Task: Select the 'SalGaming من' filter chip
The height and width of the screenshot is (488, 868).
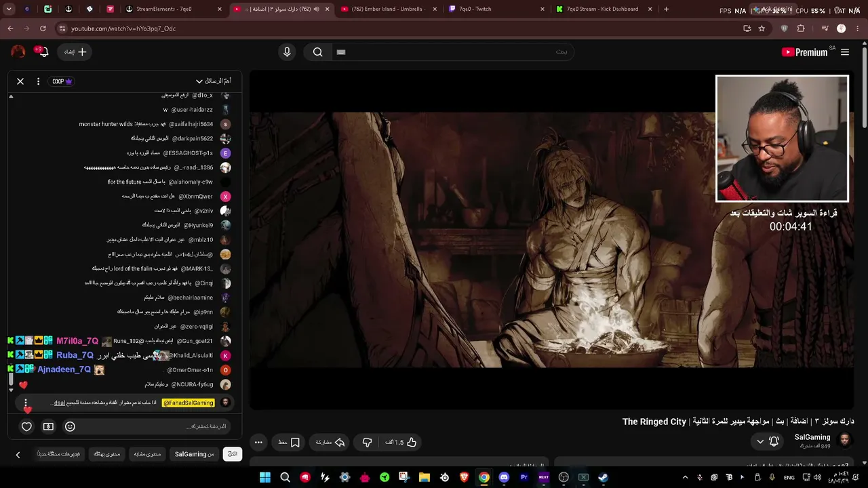Action: point(195,454)
